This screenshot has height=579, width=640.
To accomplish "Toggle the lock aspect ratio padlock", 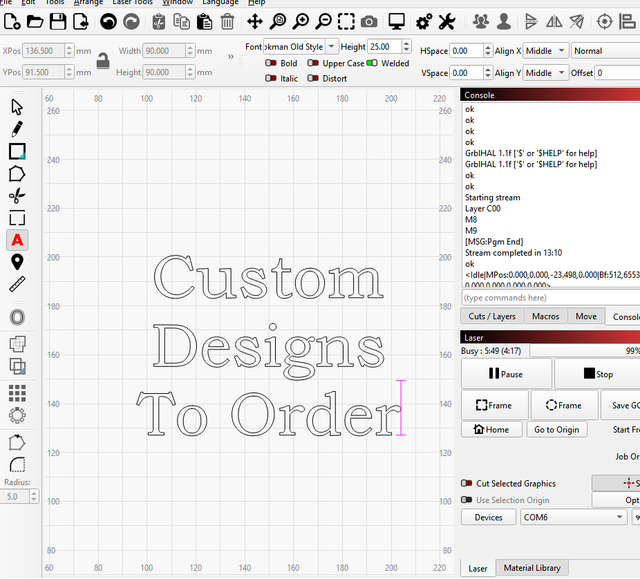I will click(102, 61).
